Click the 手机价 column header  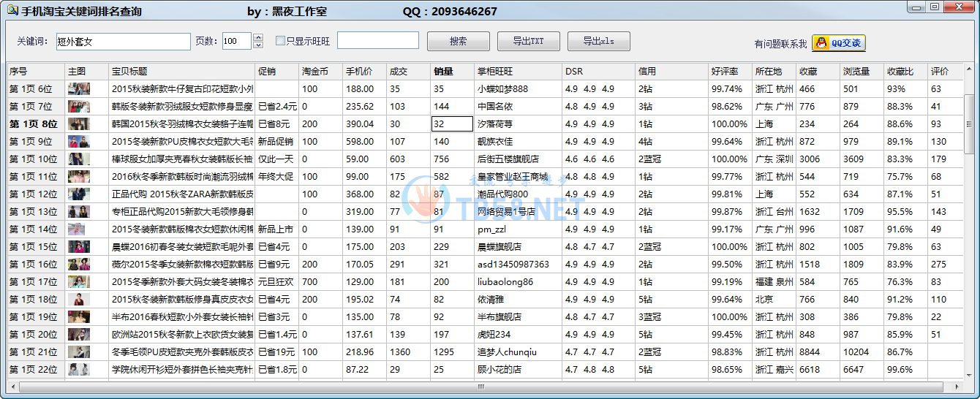pyautogui.click(x=365, y=72)
